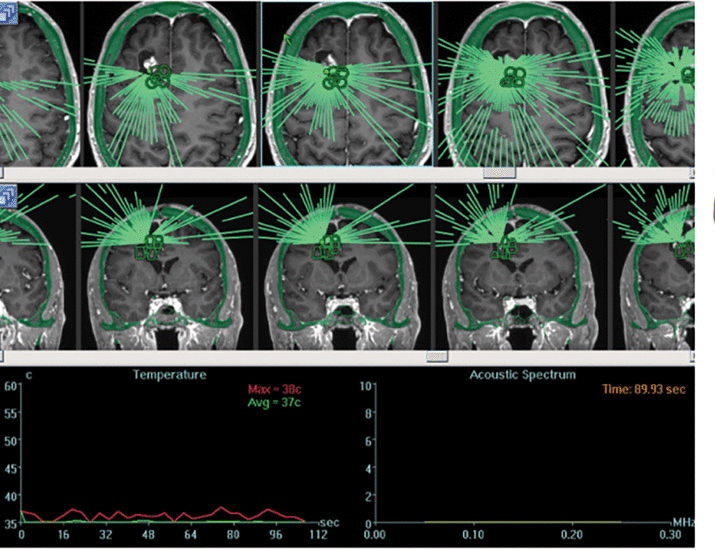The width and height of the screenshot is (715, 550).
Task: Click the target circles in the fourth axial slice
Action: click(516, 80)
